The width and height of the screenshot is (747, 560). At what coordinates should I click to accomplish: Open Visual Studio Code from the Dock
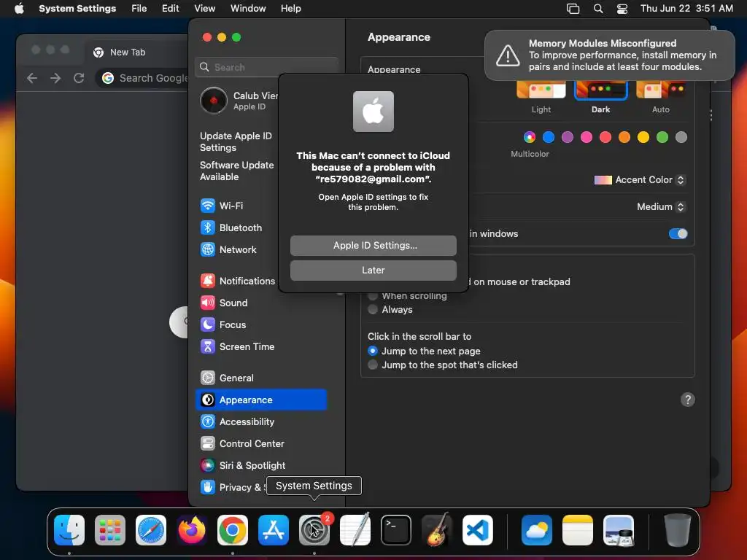point(478,530)
